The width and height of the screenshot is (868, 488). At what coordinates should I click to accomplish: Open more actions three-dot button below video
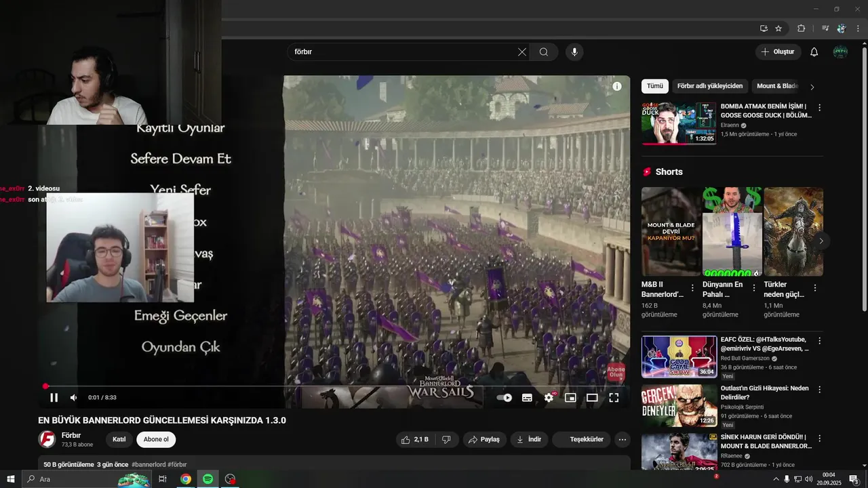622,439
